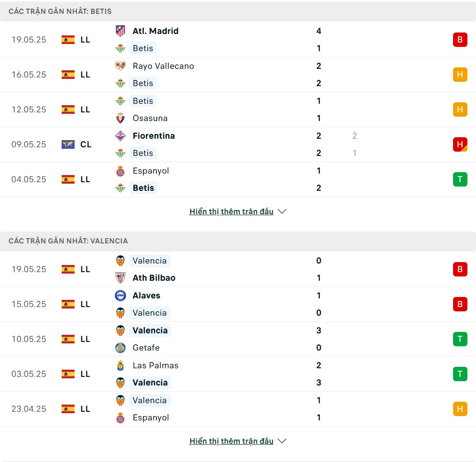Click the Ath Bilbao club crest
This screenshot has height=462, width=476.
pos(120,277)
